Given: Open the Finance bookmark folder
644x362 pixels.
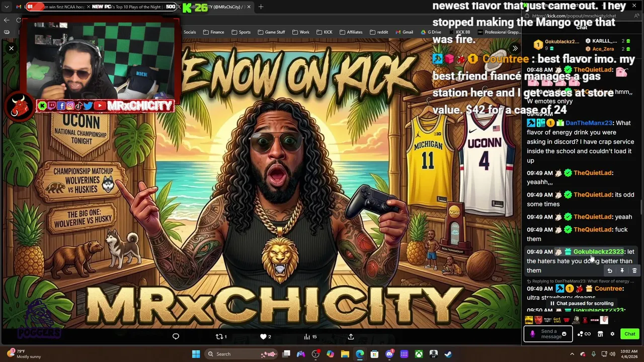Looking at the screenshot, I should (213, 32).
